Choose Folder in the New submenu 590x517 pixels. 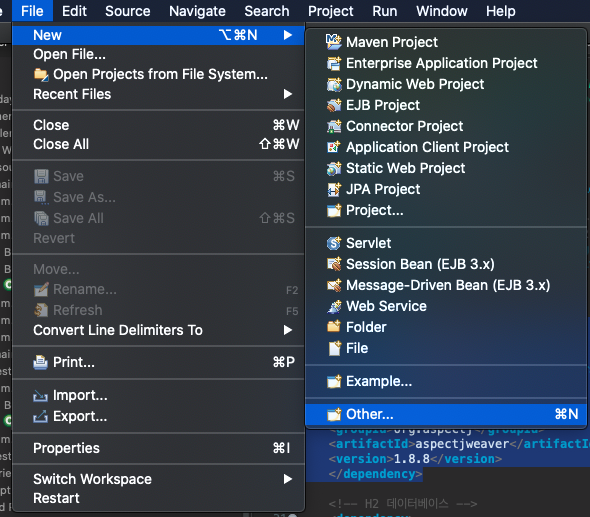[446, 327]
